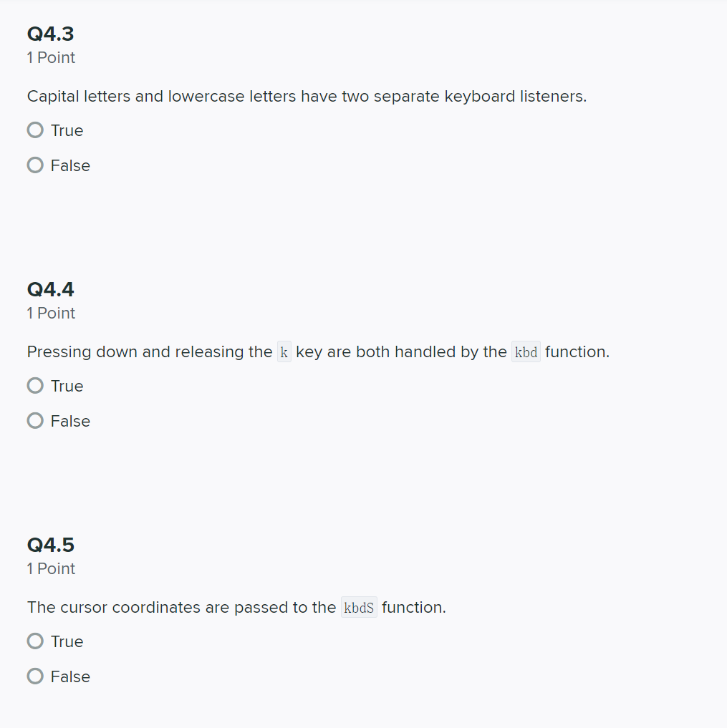This screenshot has width=727, height=728.
Task: Click '1 Point' label under Q4.4
Action: pyautogui.click(x=51, y=313)
